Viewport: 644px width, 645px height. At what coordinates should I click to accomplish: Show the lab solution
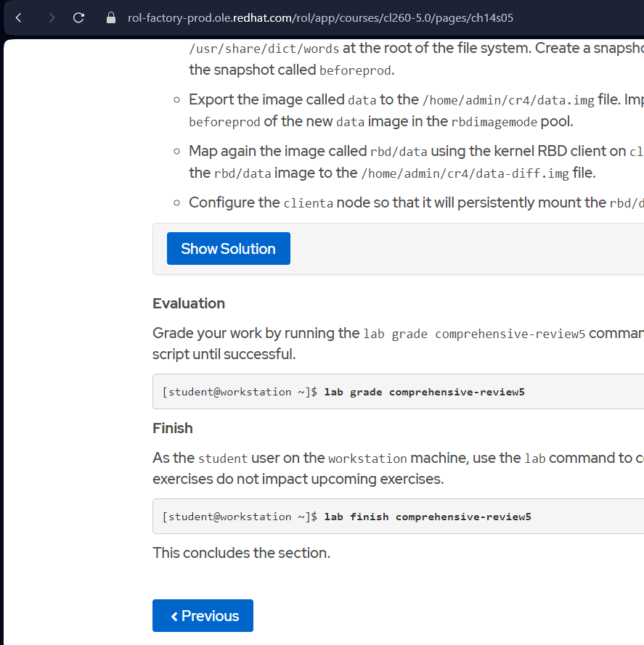pos(228,249)
